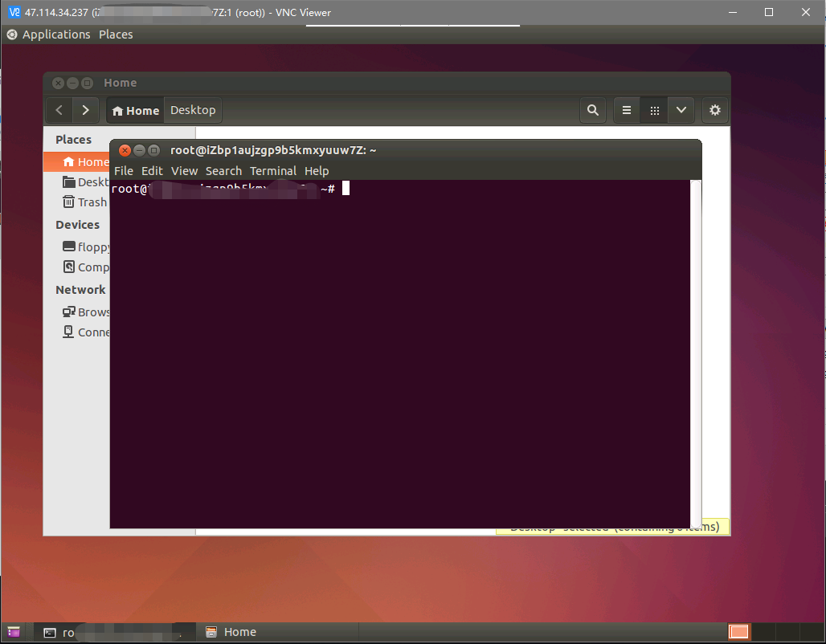Image resolution: width=826 pixels, height=644 pixels.
Task: Select Home in the Places sidebar
Action: click(x=77, y=161)
